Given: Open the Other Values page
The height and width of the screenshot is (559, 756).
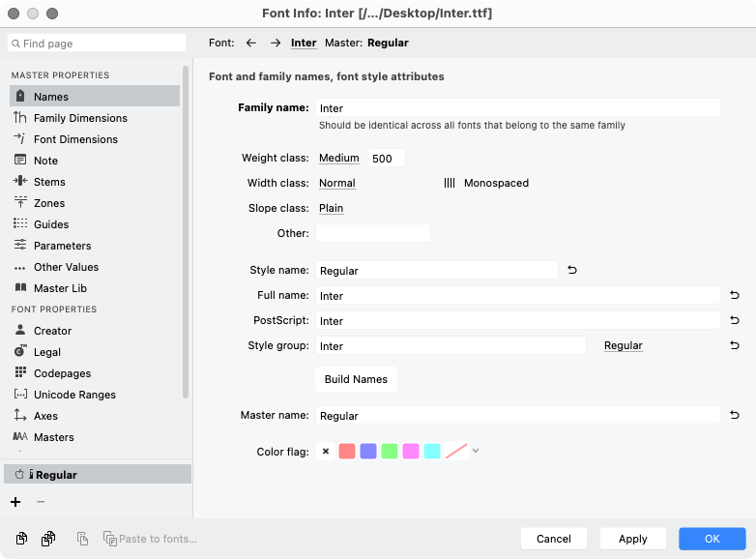Looking at the screenshot, I should pos(95,266).
